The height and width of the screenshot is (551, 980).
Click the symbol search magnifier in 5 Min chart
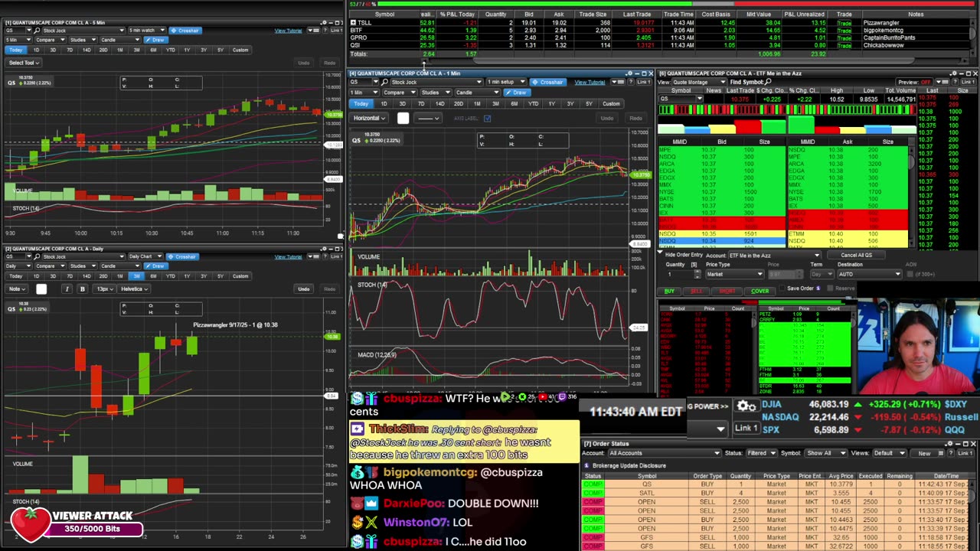coord(37,31)
